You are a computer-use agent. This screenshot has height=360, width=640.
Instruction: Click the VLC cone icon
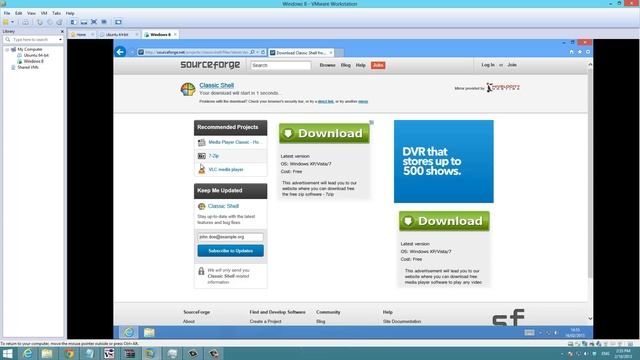pyautogui.click(x=201, y=169)
